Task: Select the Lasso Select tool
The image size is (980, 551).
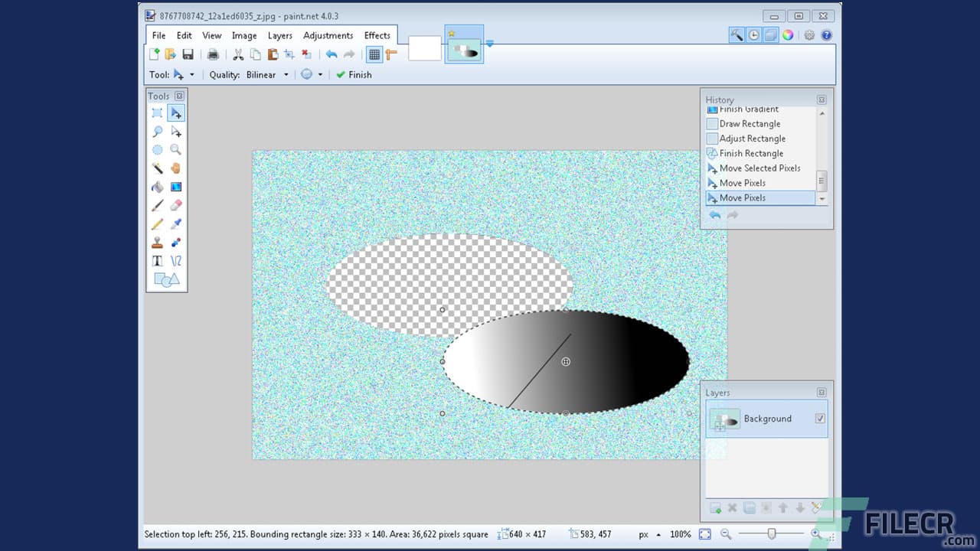Action: (x=158, y=131)
